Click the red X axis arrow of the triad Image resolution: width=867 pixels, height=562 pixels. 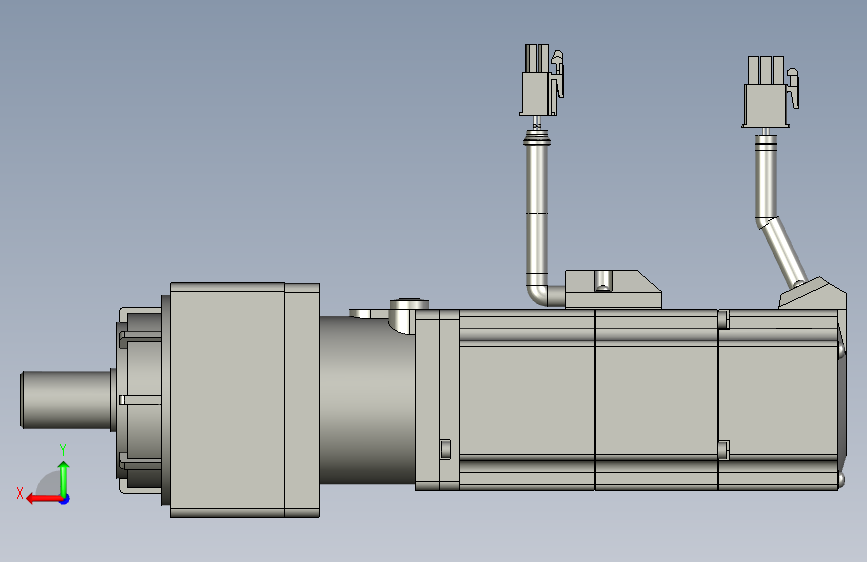43,499
